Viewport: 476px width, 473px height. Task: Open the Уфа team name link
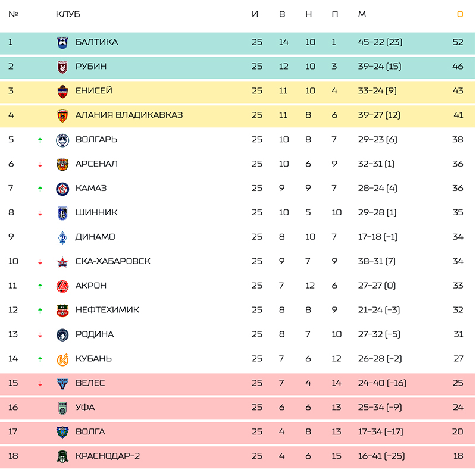[x=85, y=408]
